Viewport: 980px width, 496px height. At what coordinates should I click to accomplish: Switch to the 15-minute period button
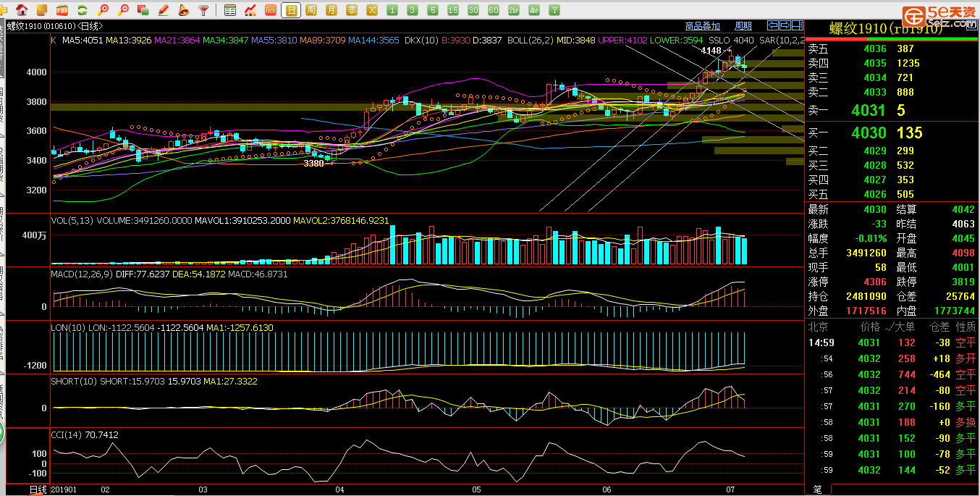pyautogui.click(x=453, y=10)
